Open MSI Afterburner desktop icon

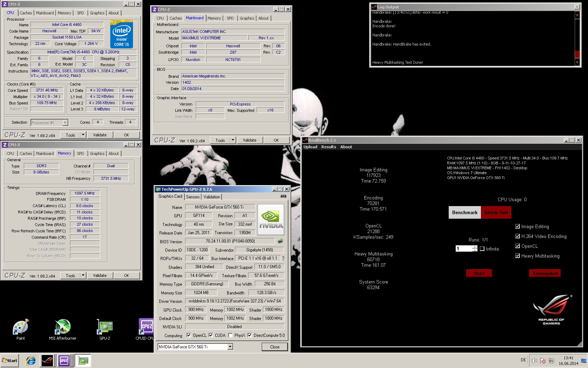coord(63,329)
